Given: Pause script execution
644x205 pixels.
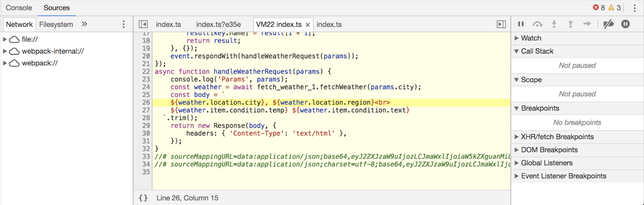Looking at the screenshot, I should click(x=521, y=24).
